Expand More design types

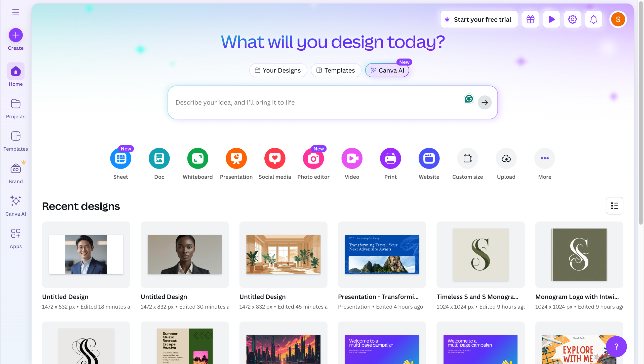point(545,158)
